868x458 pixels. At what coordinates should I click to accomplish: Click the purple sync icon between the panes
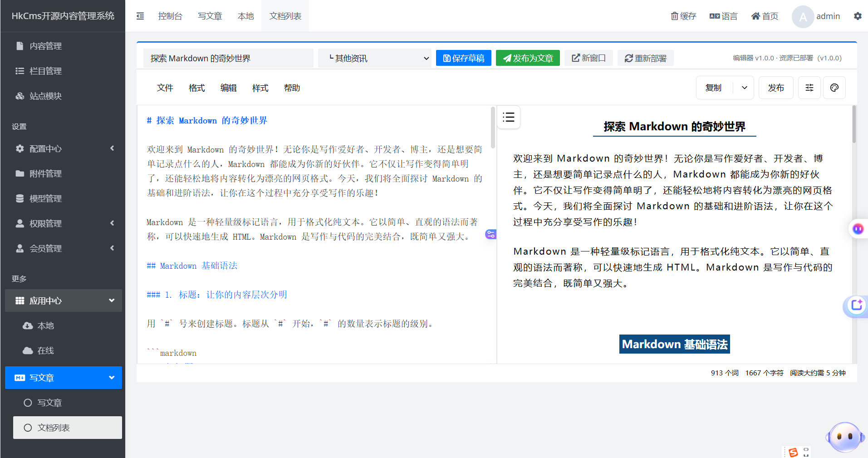point(491,234)
